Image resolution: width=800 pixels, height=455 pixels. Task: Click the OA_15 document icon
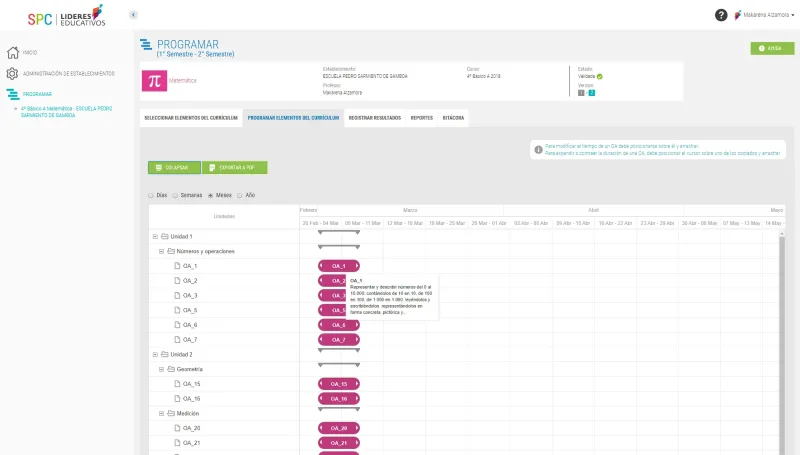[x=177, y=384]
